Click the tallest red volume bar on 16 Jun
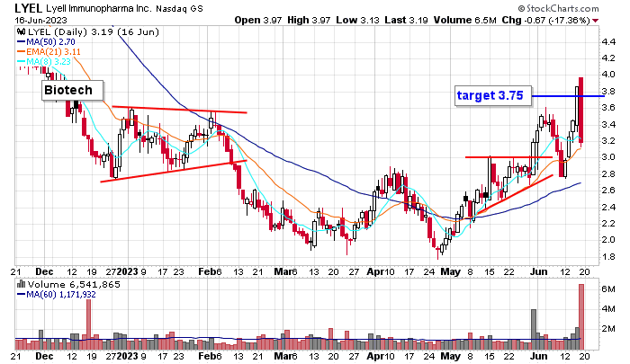Viewport: 630px width, 364px height. point(581,316)
